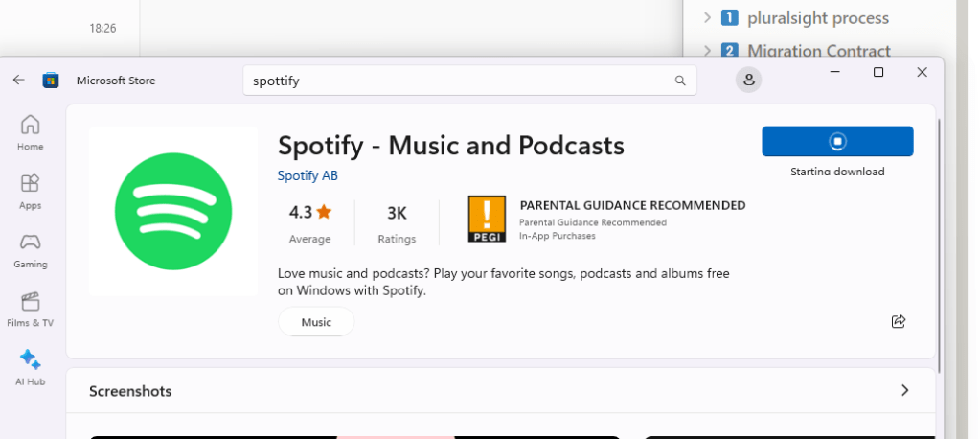Viewport: 980px width, 439px height.
Task: Click the Spotify green logo image
Action: (x=173, y=212)
